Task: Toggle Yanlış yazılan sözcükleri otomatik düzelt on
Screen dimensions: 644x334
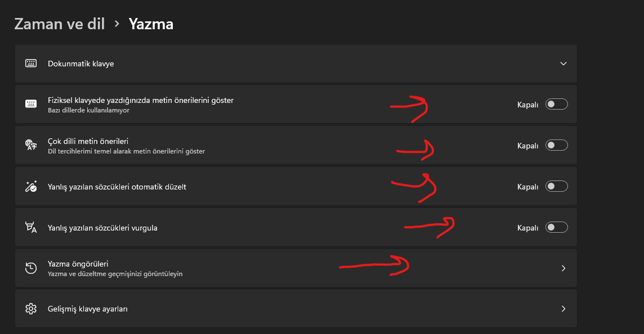Action: coord(556,186)
